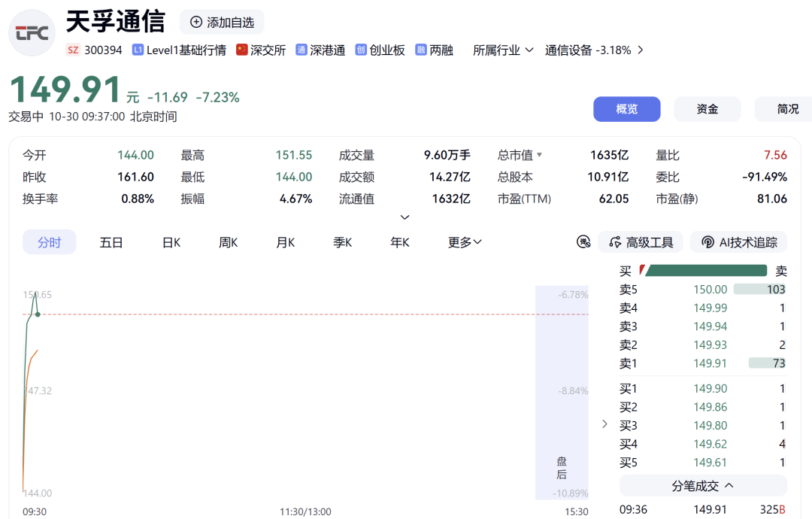Open the 总市值 dropdown triangle
The image size is (812, 519).
pos(540,155)
